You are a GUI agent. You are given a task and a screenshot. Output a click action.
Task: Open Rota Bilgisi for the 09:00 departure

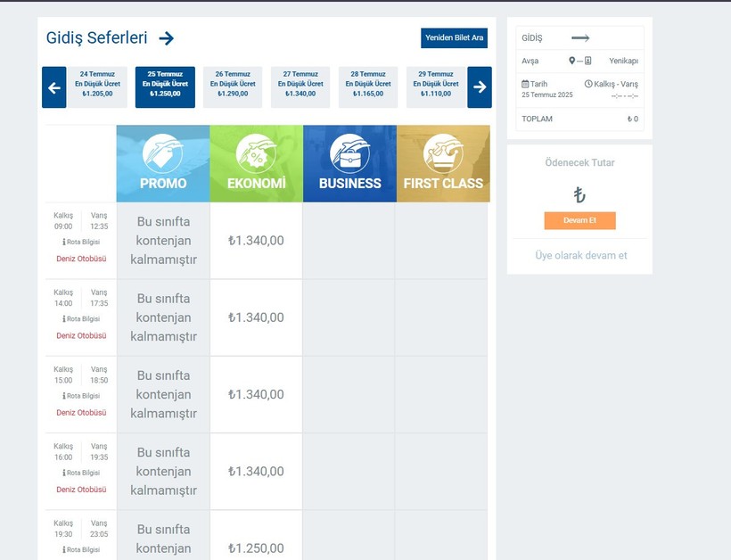click(x=81, y=242)
